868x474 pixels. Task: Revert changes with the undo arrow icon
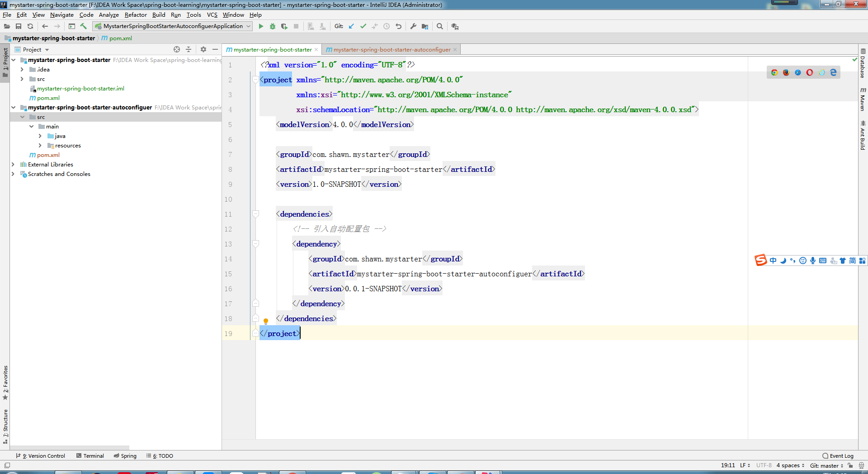point(398,26)
